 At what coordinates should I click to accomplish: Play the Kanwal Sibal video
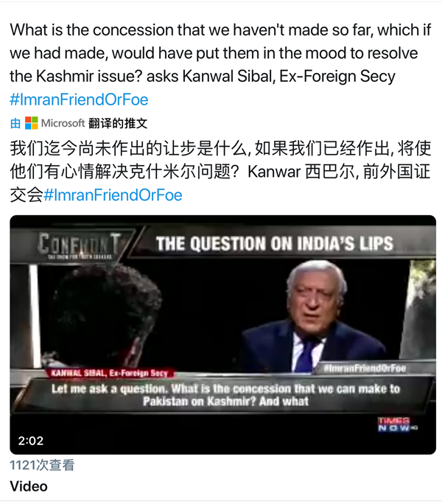(222, 335)
